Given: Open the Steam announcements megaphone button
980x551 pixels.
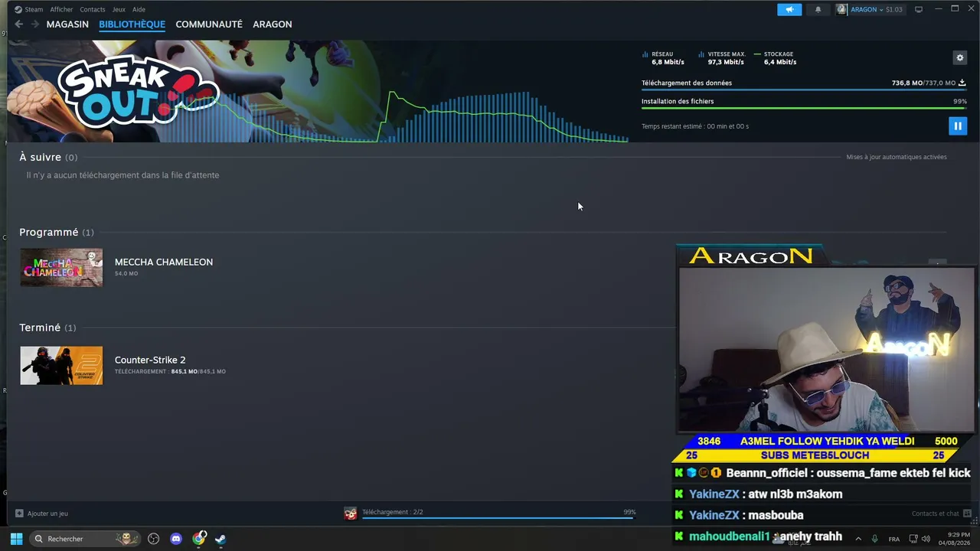Looking at the screenshot, I should 789,9.
